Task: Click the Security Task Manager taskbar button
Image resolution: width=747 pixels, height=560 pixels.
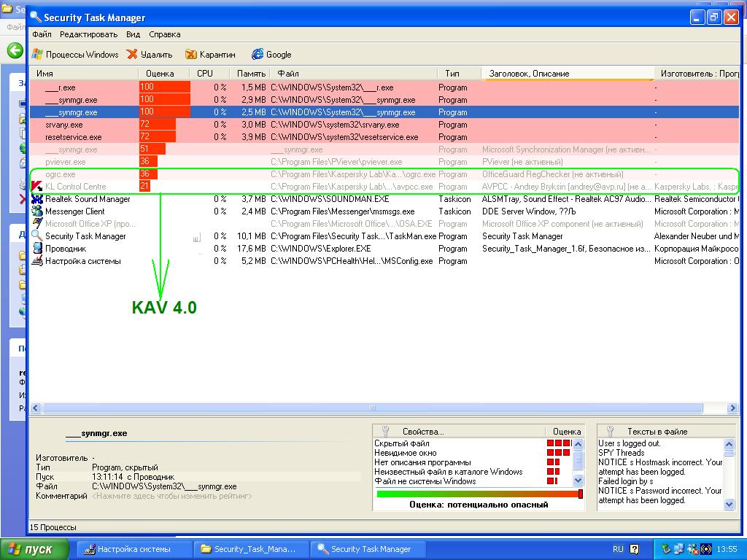Action: tap(368, 549)
